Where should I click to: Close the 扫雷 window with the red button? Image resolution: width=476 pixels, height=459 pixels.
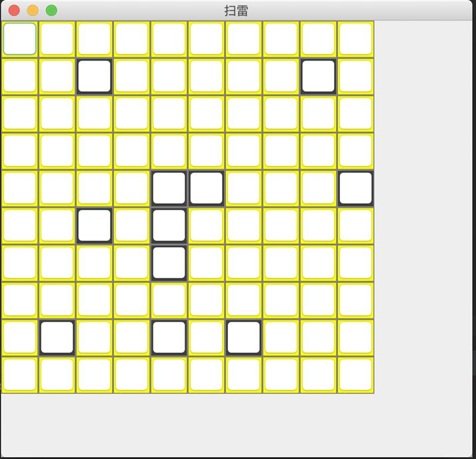(x=14, y=11)
